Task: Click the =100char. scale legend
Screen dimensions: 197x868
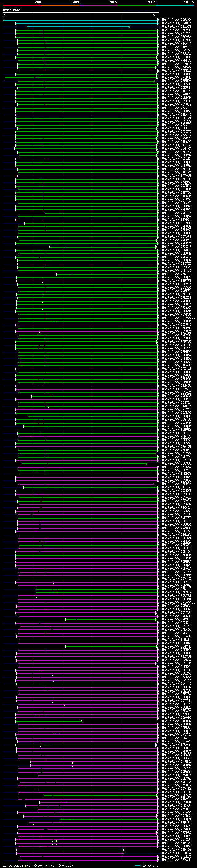Action: pyautogui.click(x=147, y=866)
